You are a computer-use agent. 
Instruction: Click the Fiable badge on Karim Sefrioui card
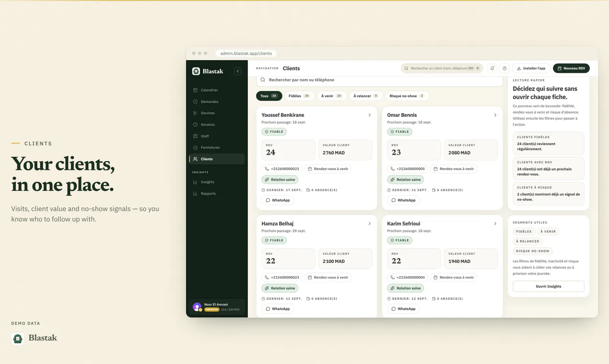pyautogui.click(x=399, y=240)
